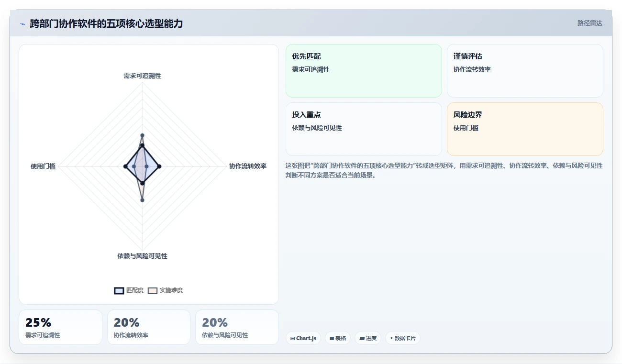Open the 进度 chip
Screen dimensions: 622x364
pyautogui.click(x=368, y=338)
